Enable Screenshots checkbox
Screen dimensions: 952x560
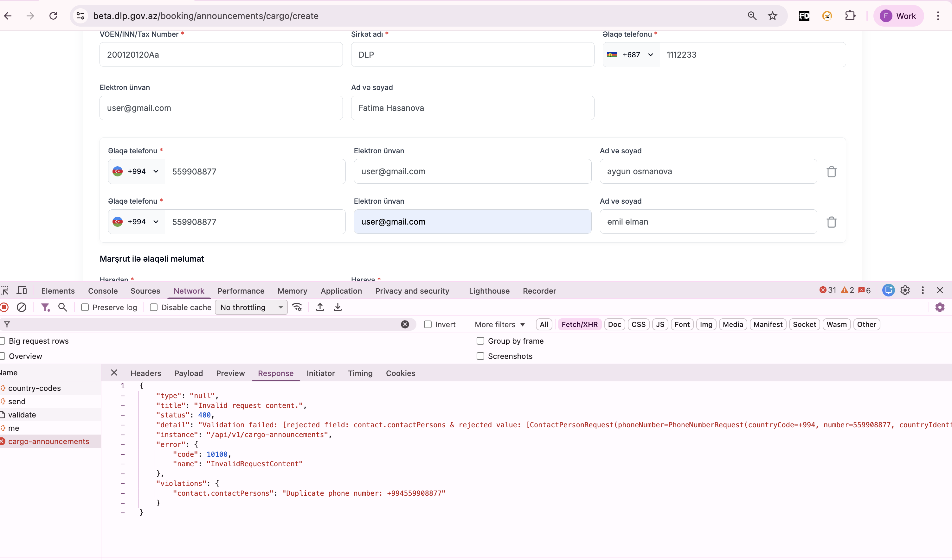[480, 356]
